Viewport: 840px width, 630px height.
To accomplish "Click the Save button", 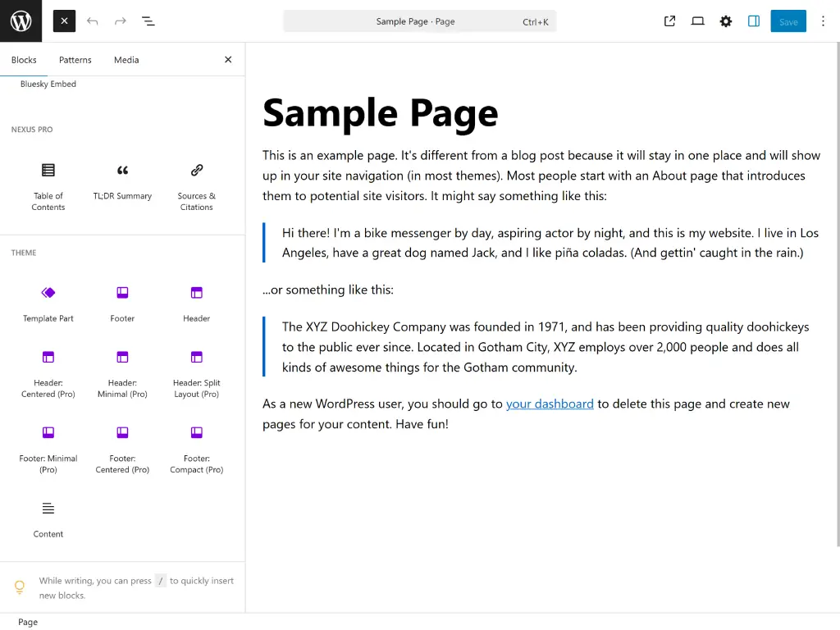I will [787, 21].
